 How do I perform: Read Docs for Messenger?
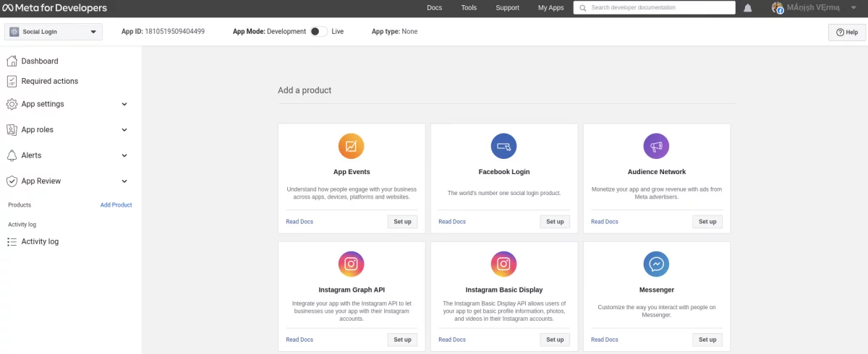click(605, 340)
